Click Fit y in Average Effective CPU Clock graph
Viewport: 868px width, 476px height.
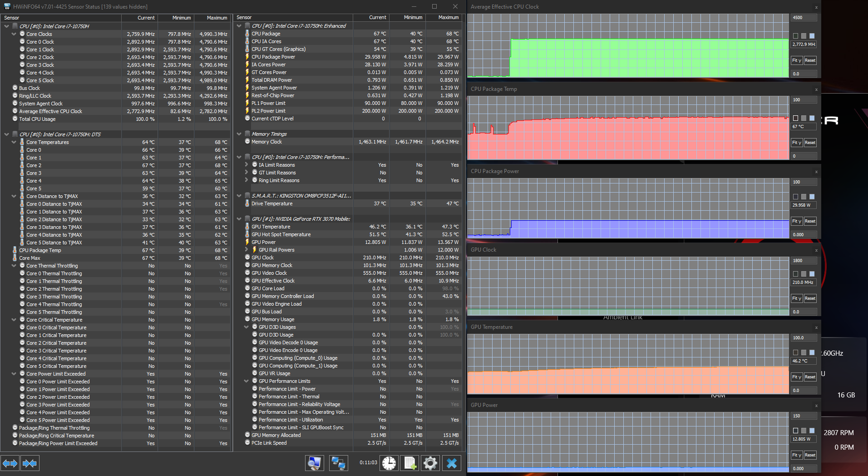[x=796, y=60]
